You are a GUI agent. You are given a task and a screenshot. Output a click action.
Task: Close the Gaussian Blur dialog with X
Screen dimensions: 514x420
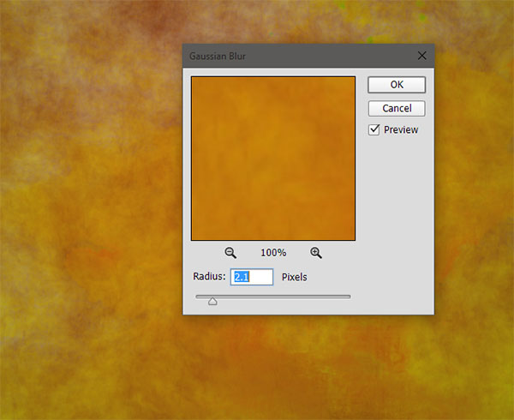point(421,56)
